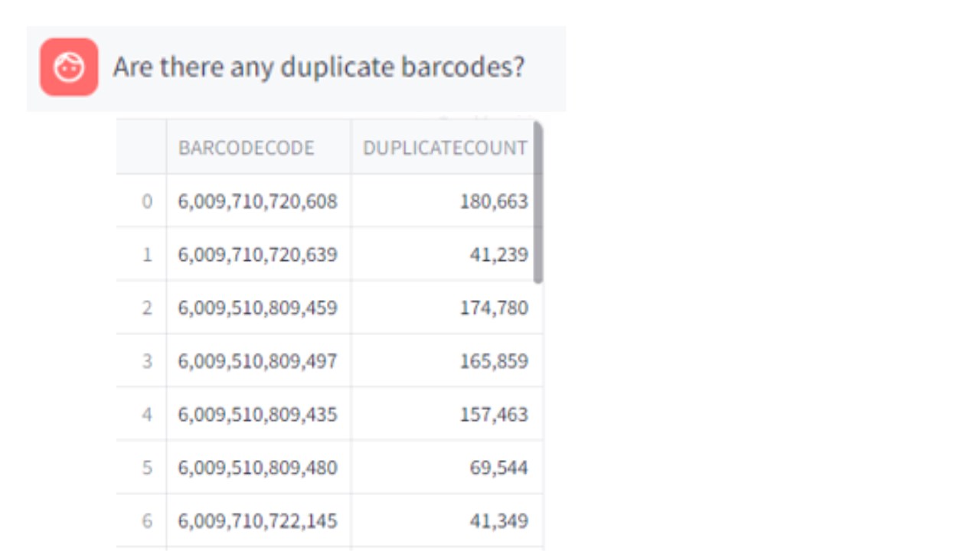980x551 pixels.
Task: Select row index 0 in the table
Action: pyautogui.click(x=147, y=201)
